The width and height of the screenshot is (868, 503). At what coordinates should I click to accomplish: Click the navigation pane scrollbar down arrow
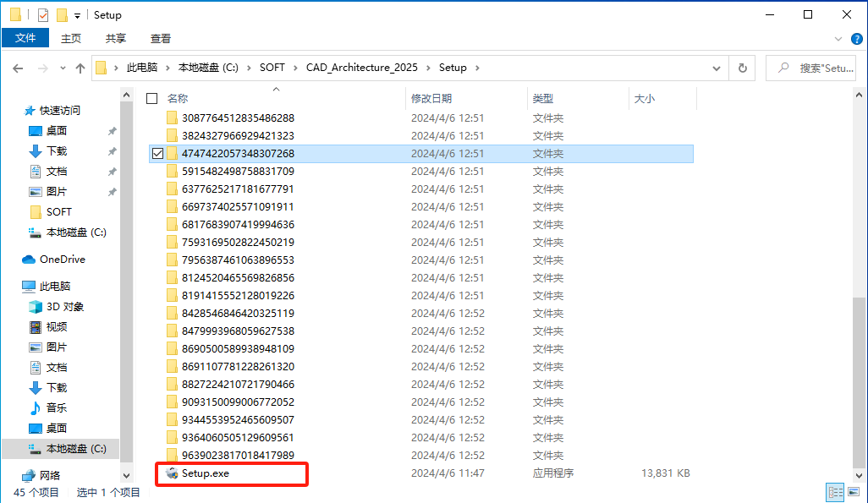point(126,476)
